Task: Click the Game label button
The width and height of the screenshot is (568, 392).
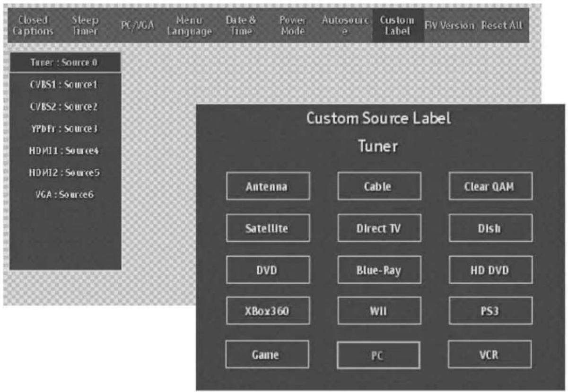Action: coord(267,354)
